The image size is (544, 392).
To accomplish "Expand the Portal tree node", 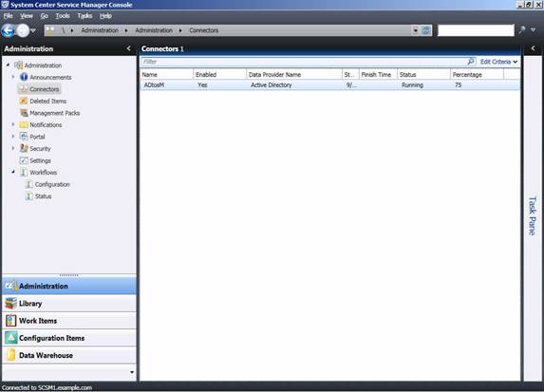I will [13, 137].
